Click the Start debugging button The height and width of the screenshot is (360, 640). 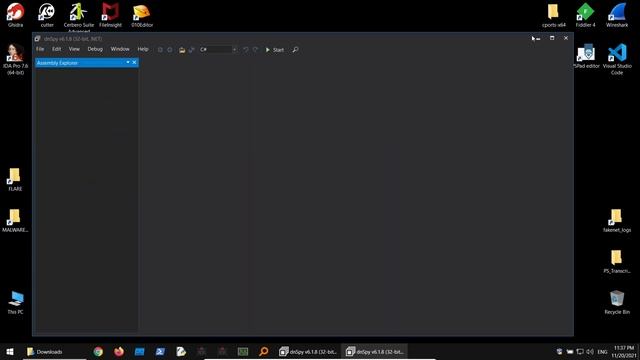(x=275, y=50)
